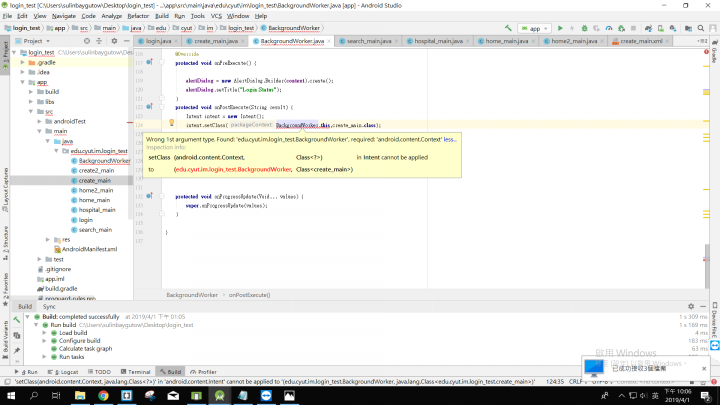Click the Make Project hammer icon
Screen dimensions: 720x405
click(508, 28)
